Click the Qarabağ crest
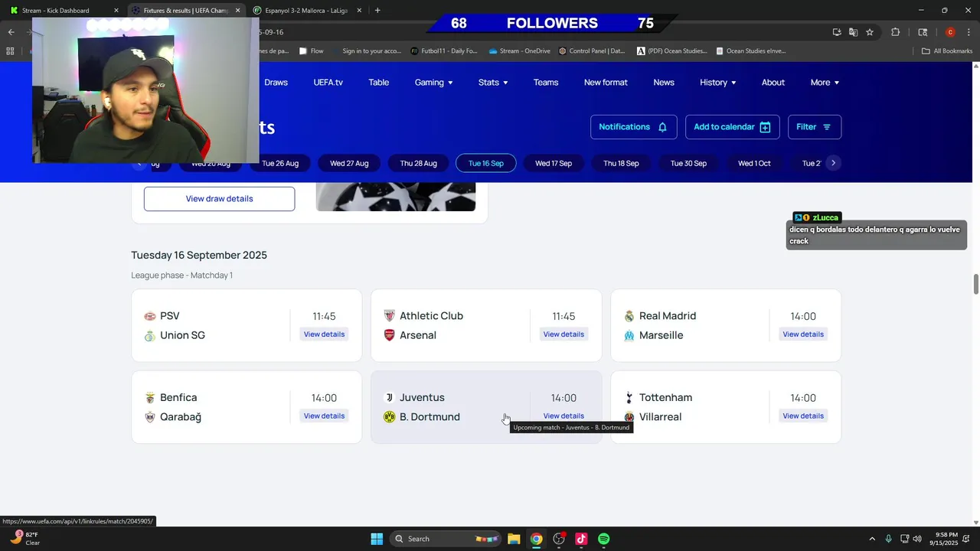The width and height of the screenshot is (980, 551). point(150,417)
